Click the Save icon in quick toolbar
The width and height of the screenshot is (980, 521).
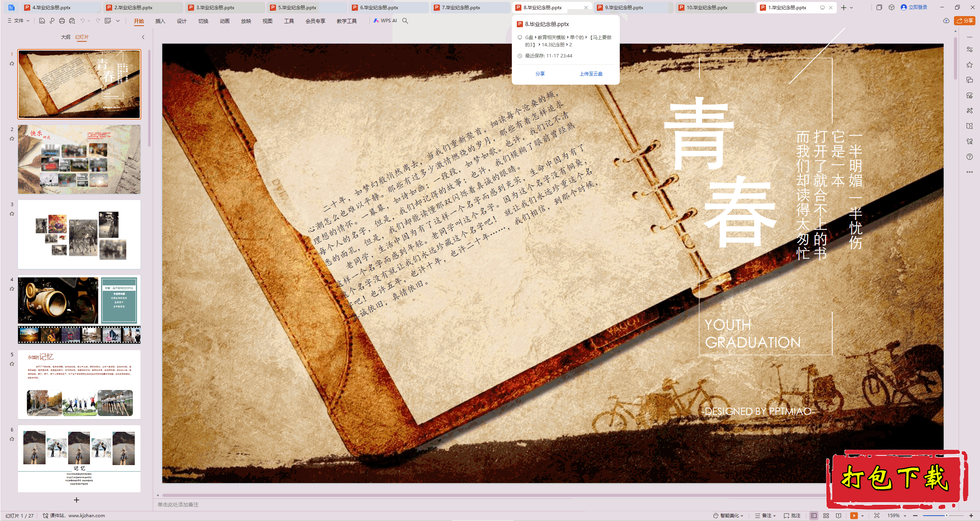click(42, 21)
